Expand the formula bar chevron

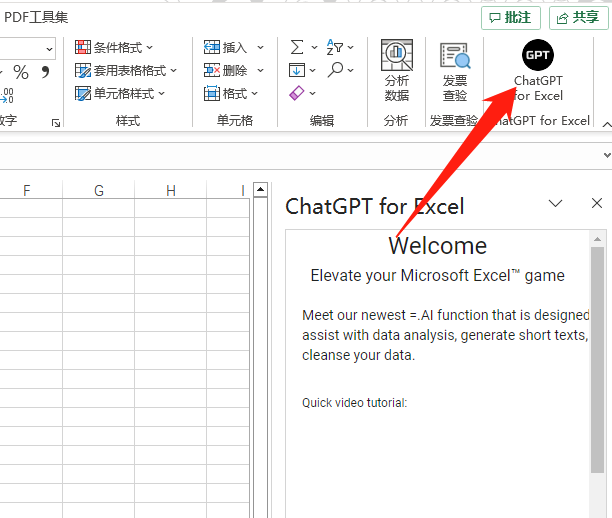607,155
